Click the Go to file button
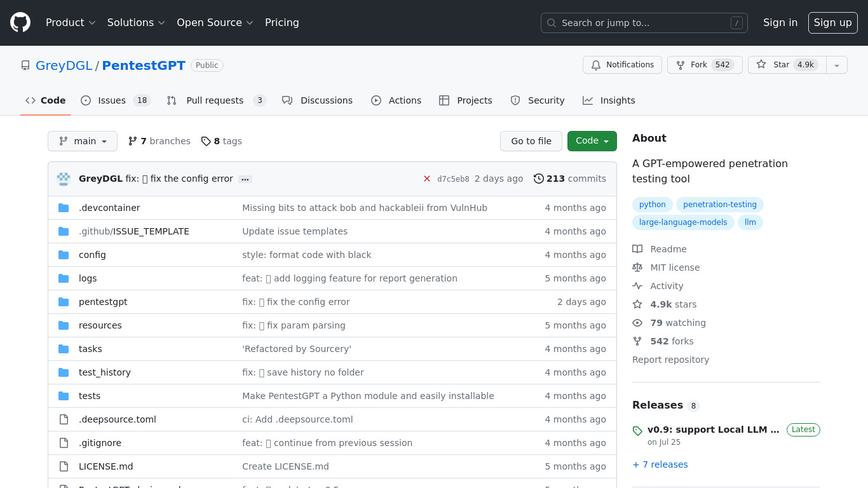868x488 pixels. (x=531, y=141)
